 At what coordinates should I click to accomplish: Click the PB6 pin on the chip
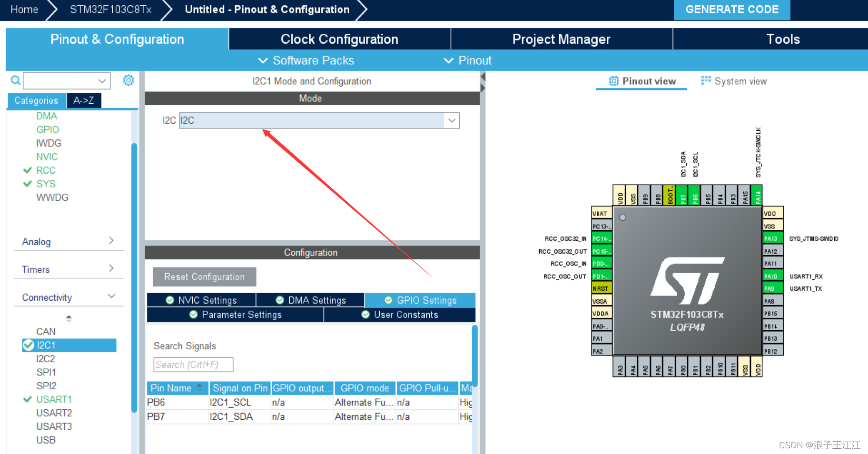tap(695, 195)
